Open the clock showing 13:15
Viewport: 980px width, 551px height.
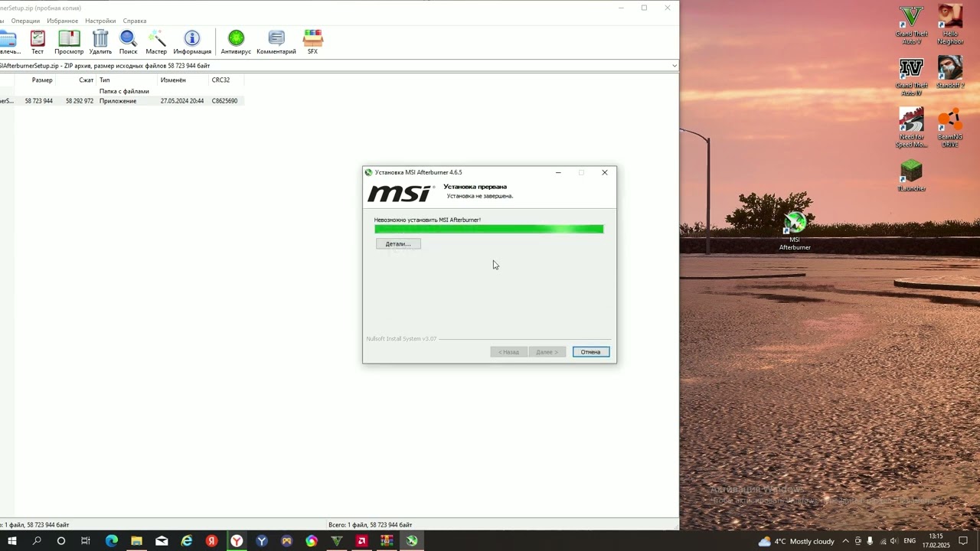coord(936,541)
